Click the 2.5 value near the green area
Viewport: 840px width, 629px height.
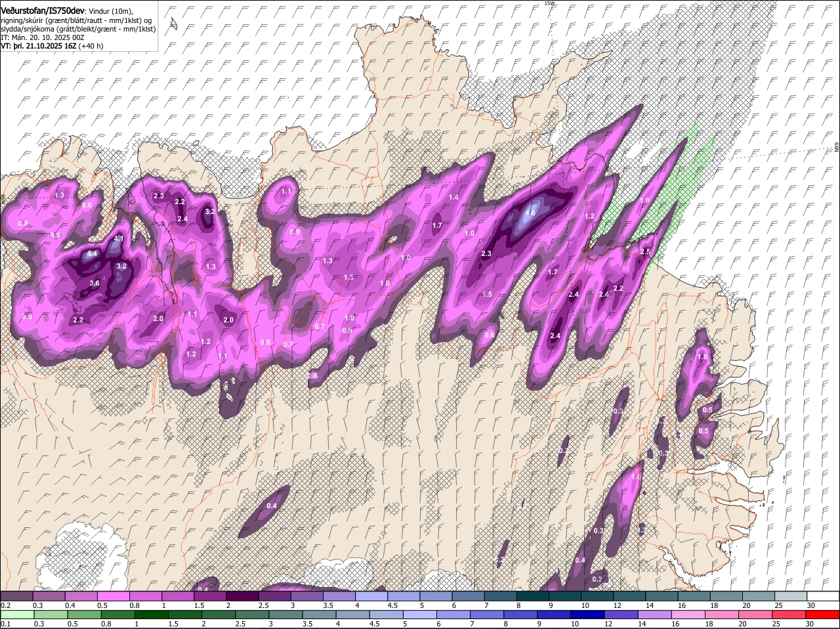645,251
